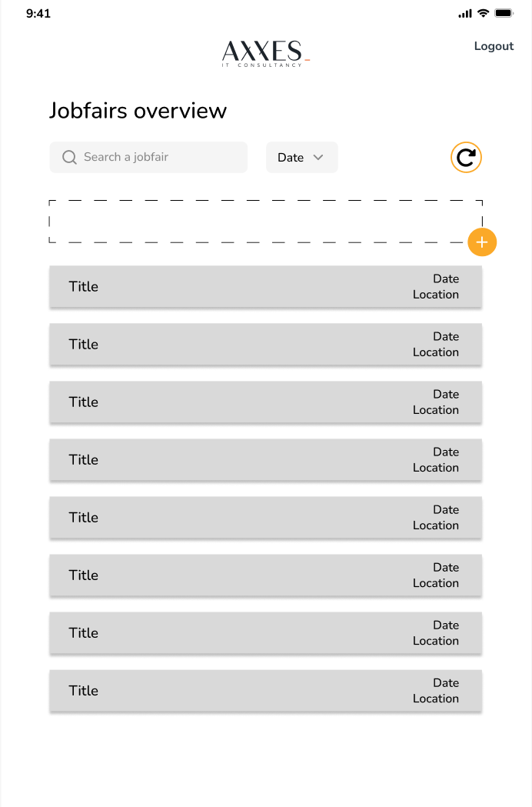Click the magnifying glass search icon
Image resolution: width=532 pixels, height=807 pixels.
tap(69, 157)
